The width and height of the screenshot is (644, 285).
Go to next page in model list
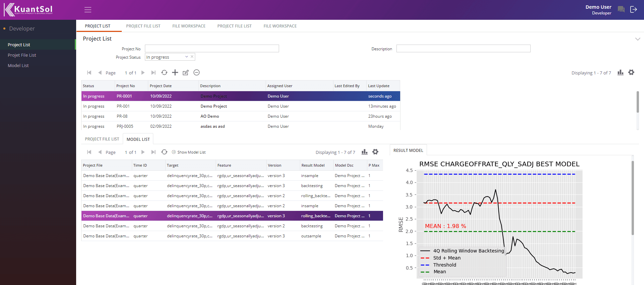click(x=143, y=152)
